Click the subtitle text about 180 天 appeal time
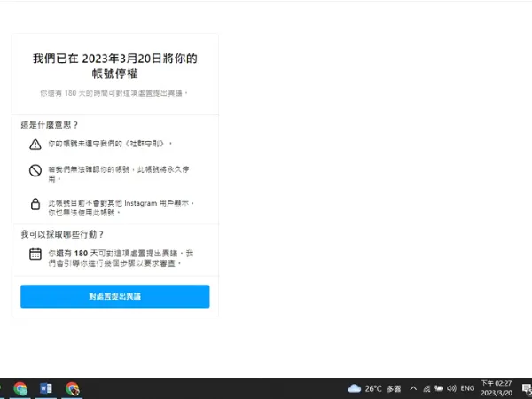The image size is (532, 399). [113, 93]
